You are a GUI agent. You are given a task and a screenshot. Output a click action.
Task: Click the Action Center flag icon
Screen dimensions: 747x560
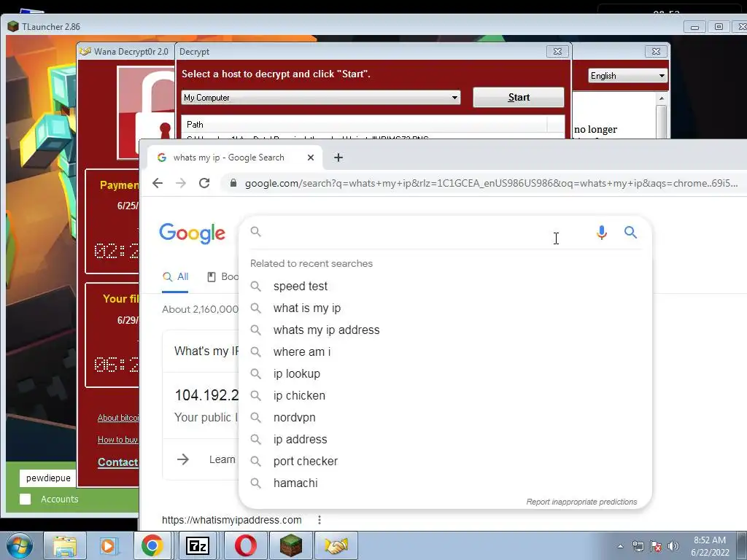pos(656,547)
